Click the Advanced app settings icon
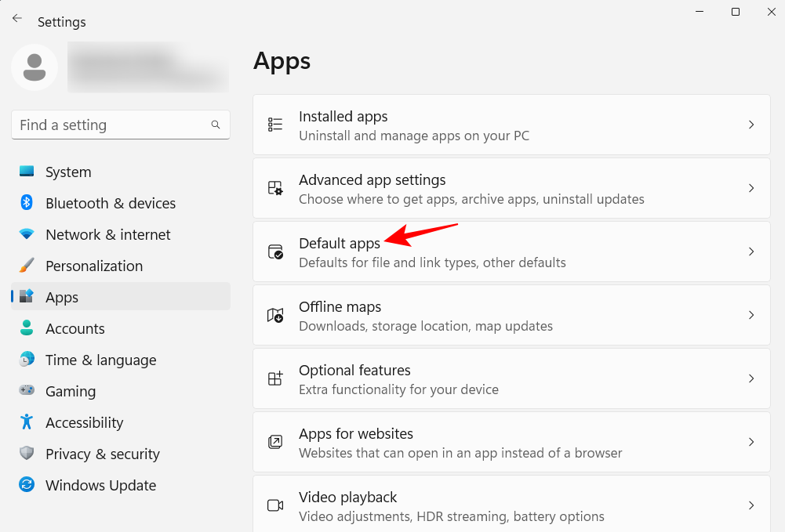Image resolution: width=785 pixels, height=532 pixels. (274, 188)
